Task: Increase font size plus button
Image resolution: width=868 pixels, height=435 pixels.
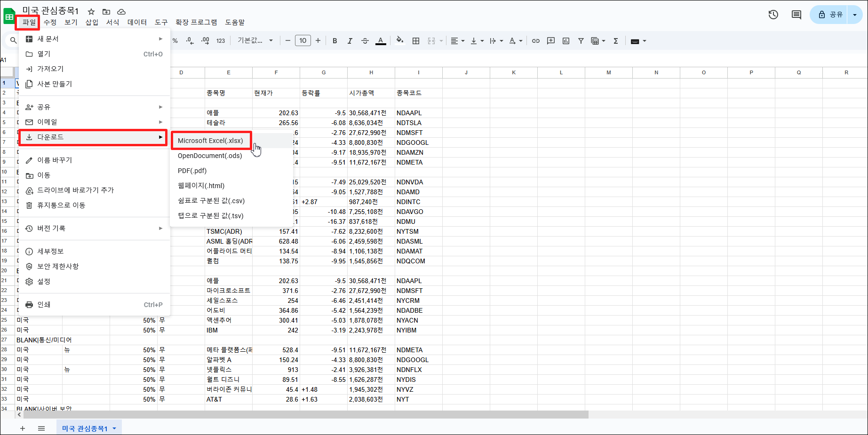Action: coord(318,41)
